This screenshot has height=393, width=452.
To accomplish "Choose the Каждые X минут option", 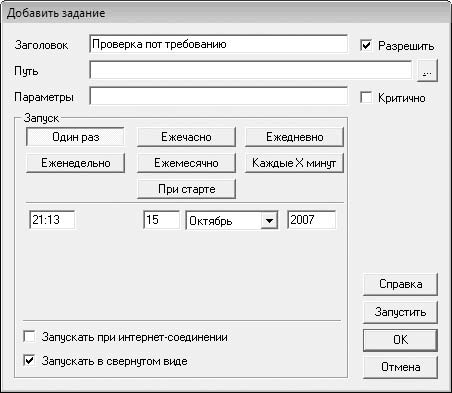I will [x=294, y=163].
